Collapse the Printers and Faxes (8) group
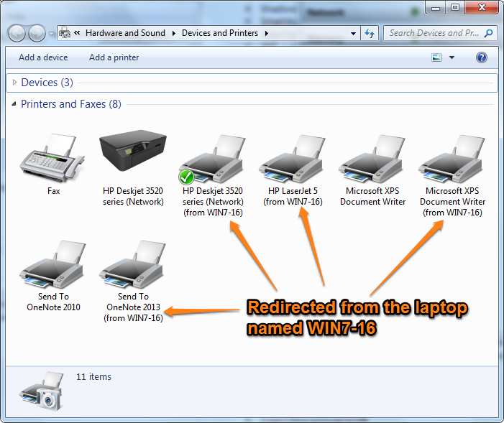This screenshot has height=423, width=504. (x=14, y=103)
